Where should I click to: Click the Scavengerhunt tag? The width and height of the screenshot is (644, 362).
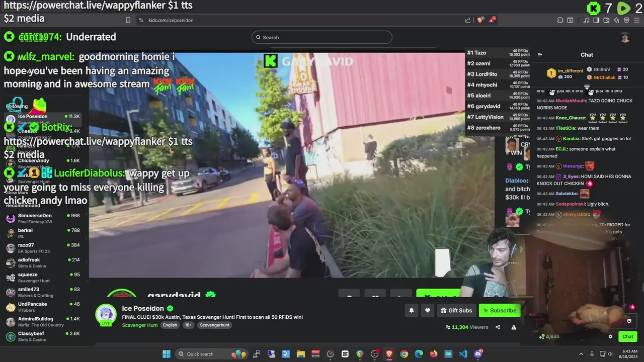point(214,325)
